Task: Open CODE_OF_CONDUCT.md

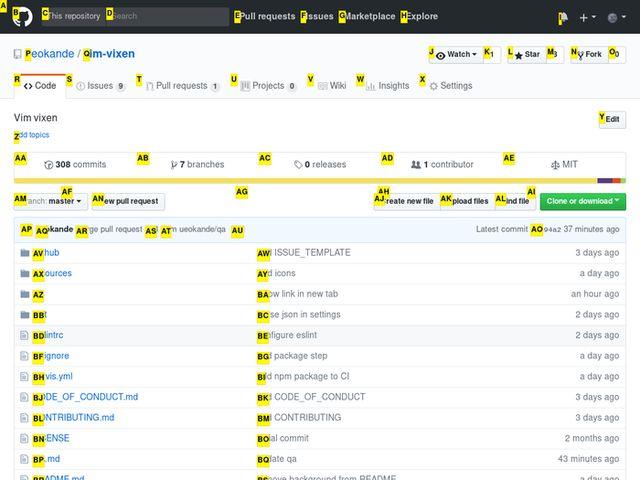Action: [x=86, y=397]
